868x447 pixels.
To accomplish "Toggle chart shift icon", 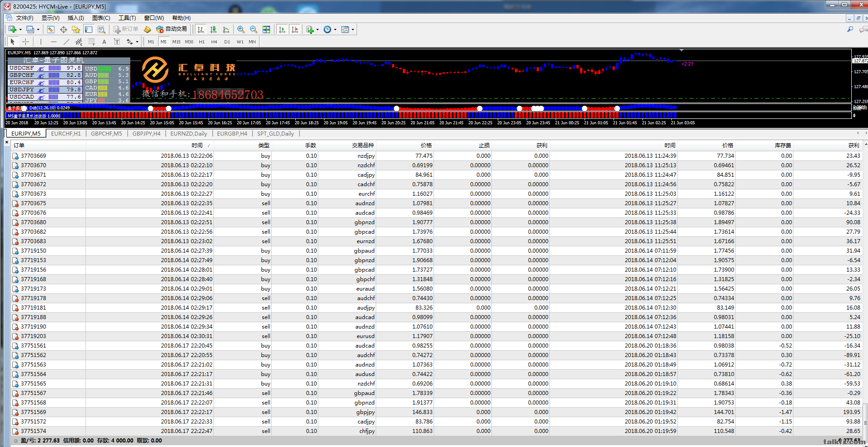I will [295, 29].
